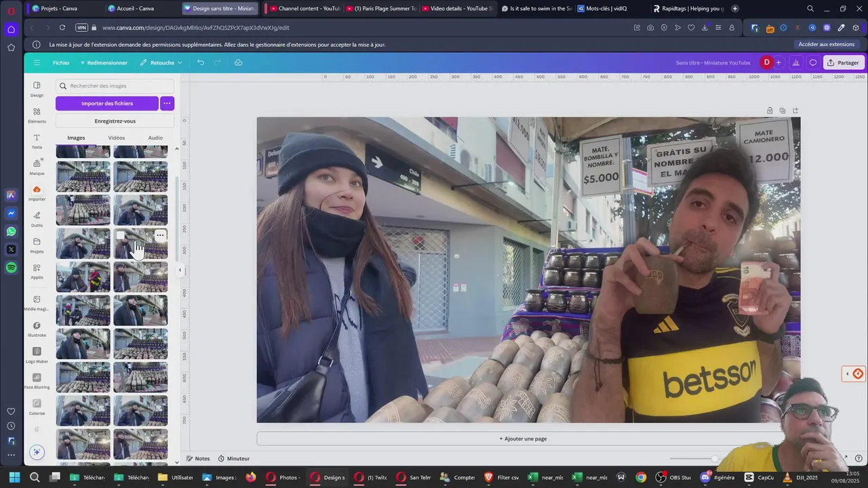Open the Média magique app
This screenshot has width=868, height=488.
pyautogui.click(x=37, y=302)
